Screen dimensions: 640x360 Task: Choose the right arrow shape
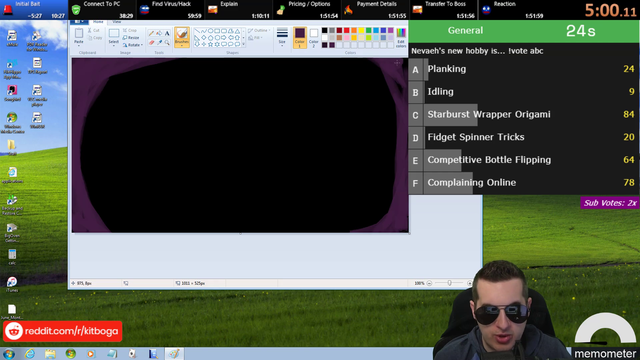(x=224, y=38)
